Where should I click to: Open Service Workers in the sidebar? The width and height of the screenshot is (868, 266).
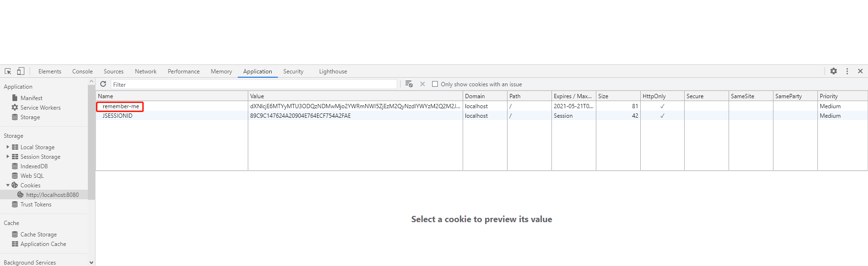[x=40, y=107]
